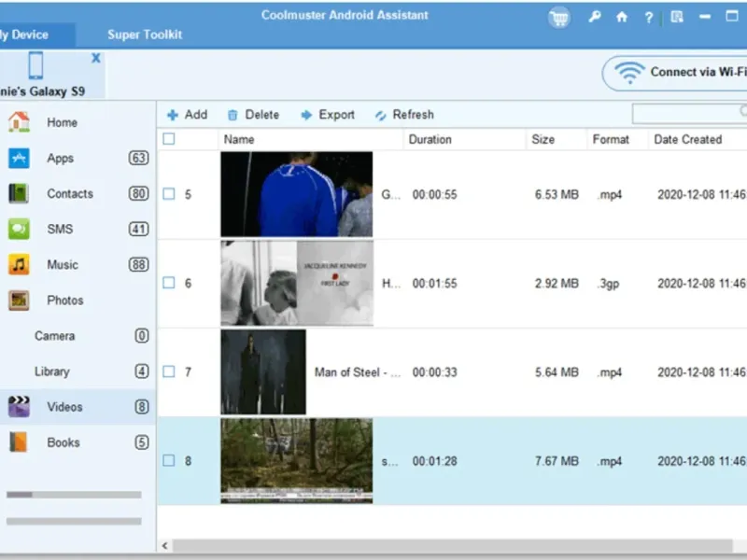The height and width of the screenshot is (560, 747).
Task: Click the Export button in toolbar
Action: [328, 115]
